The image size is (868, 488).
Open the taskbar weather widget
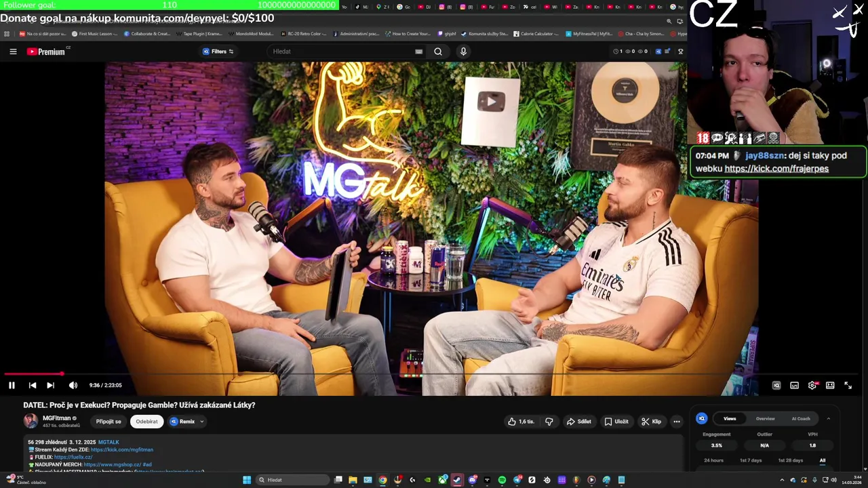pyautogui.click(x=26, y=480)
